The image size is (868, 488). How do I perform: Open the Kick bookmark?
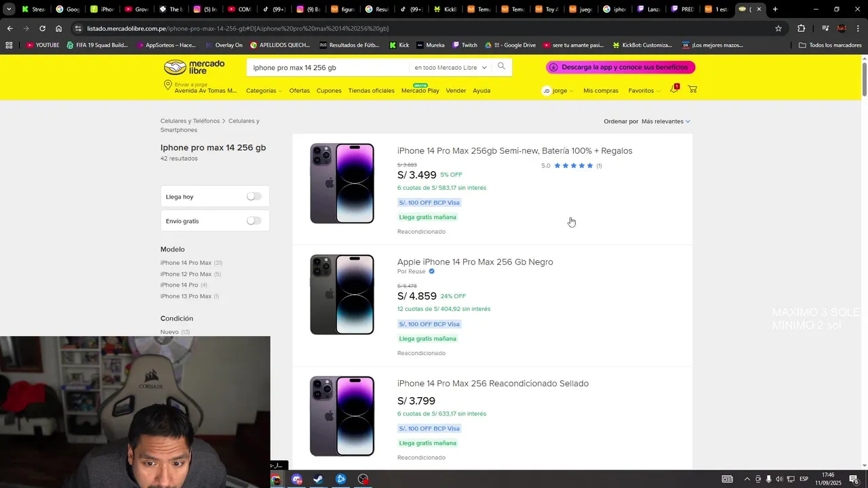399,45
